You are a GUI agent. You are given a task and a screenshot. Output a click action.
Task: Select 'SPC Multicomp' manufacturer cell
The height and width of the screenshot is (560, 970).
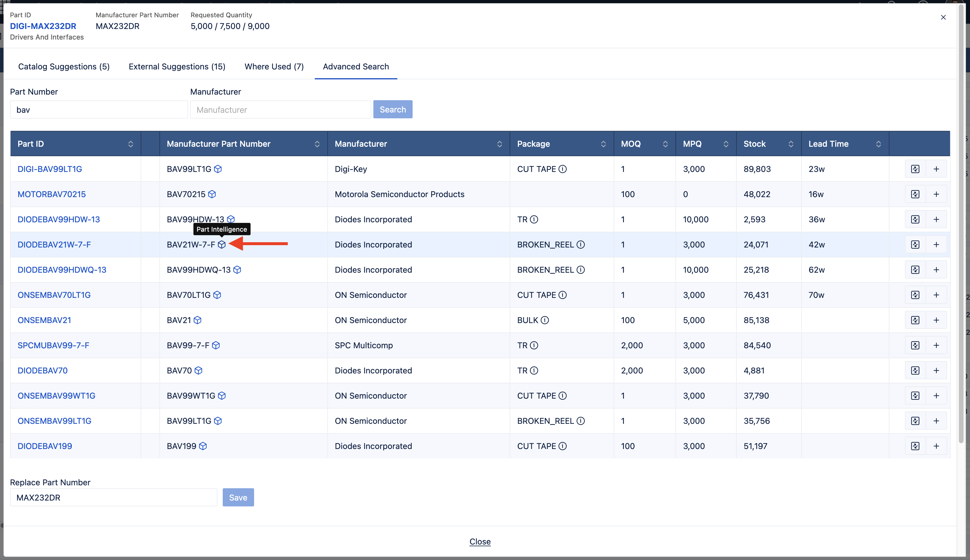pyautogui.click(x=419, y=345)
